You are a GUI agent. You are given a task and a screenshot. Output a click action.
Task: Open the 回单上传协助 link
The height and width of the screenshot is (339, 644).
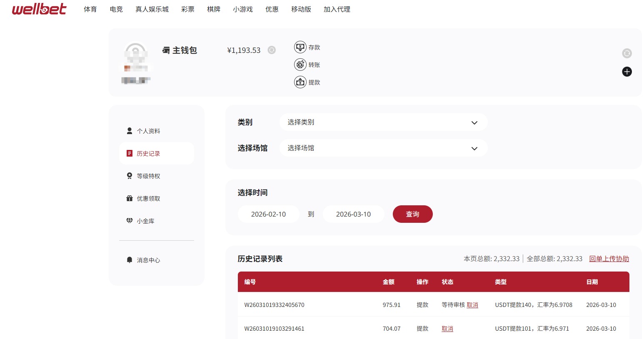click(x=609, y=259)
